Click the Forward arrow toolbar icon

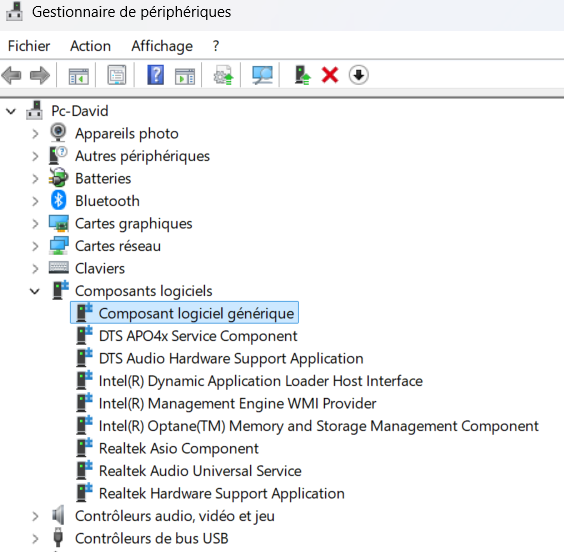coord(40,76)
